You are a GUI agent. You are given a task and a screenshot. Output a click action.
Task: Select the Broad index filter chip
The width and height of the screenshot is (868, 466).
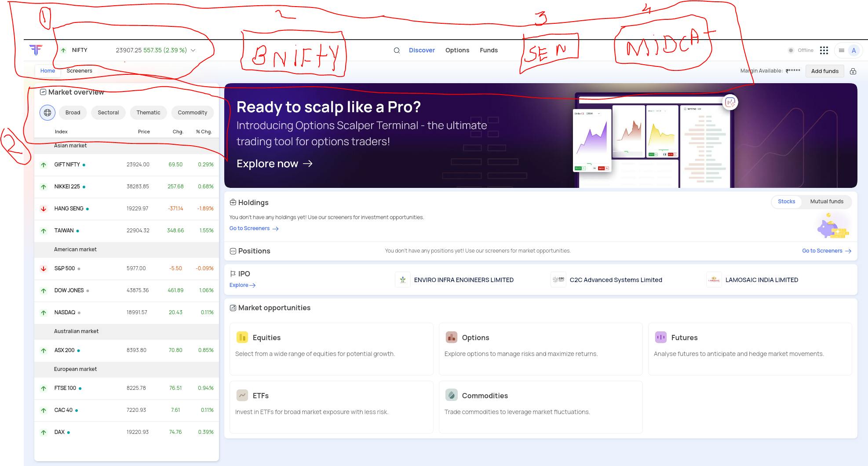[x=73, y=113]
